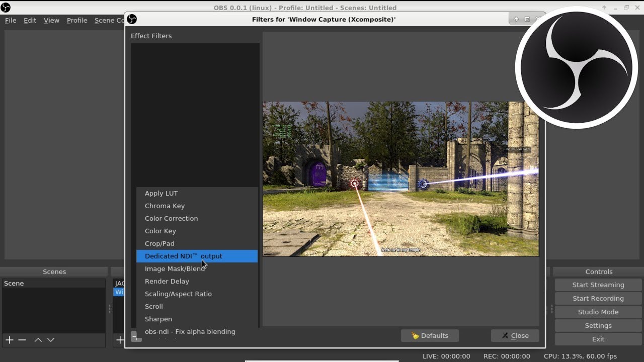Choose obs-ndi Fix alpha blending filter
The image size is (644, 362).
click(197, 331)
